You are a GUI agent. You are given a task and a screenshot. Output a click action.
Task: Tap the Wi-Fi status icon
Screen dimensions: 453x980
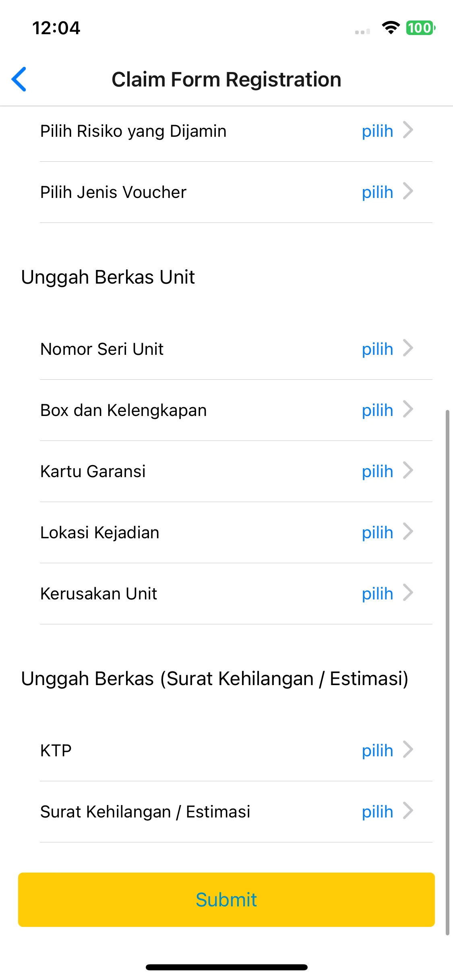[391, 28]
